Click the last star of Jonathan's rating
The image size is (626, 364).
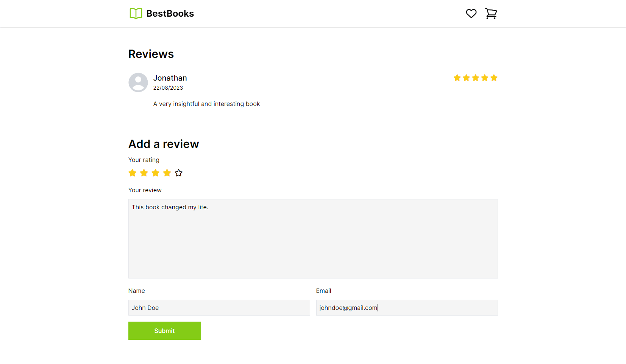point(494,78)
